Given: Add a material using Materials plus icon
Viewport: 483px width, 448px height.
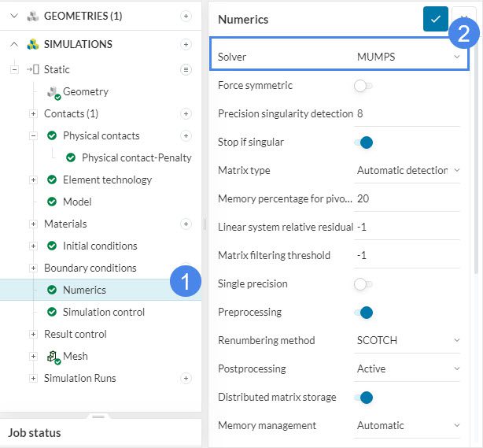Looking at the screenshot, I should 186,224.
